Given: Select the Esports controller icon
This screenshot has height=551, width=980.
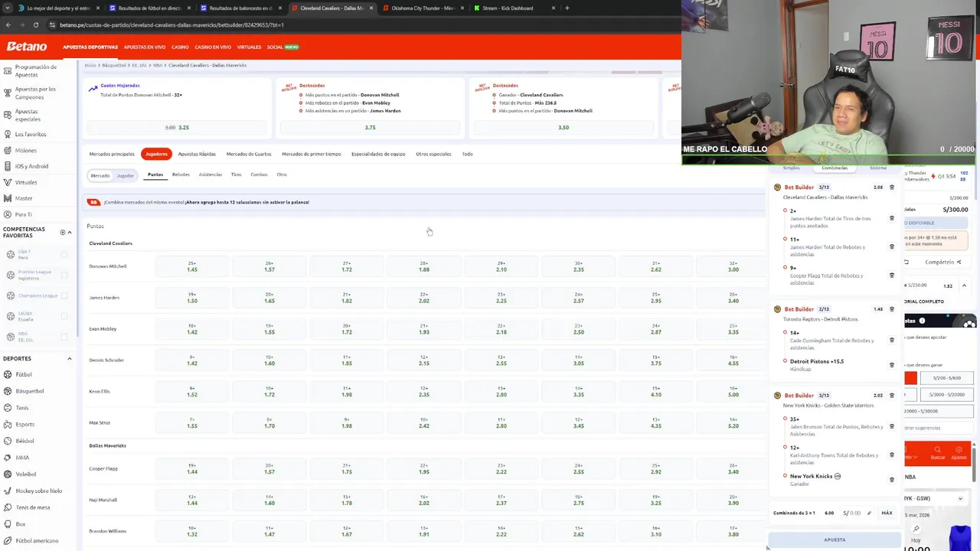Looking at the screenshot, I should (8, 424).
